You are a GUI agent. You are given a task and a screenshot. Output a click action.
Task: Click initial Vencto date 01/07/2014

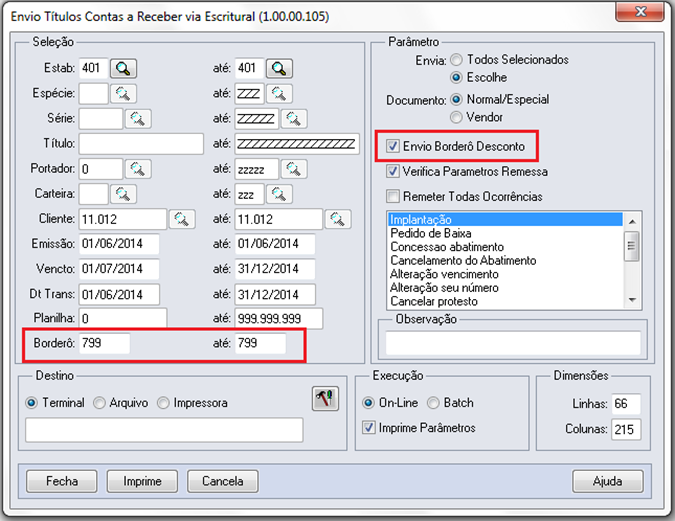[119, 269]
